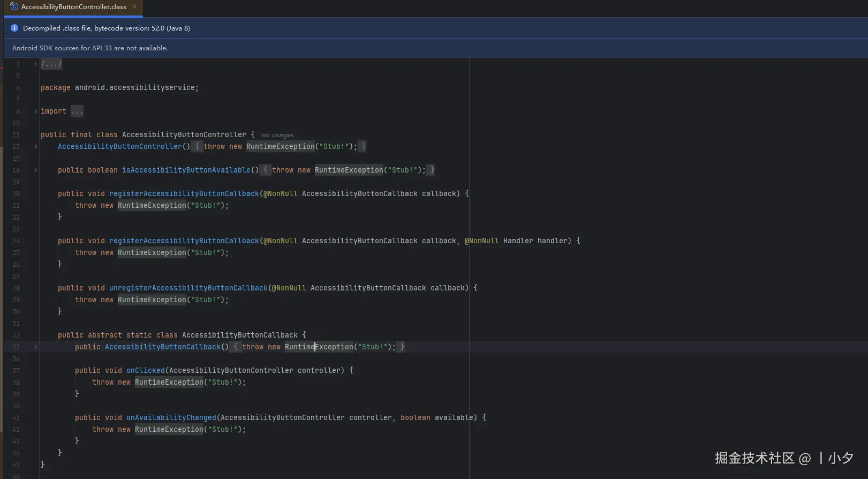Click 'boolean available' parameter on line 41
The width and height of the screenshot is (868, 479).
click(x=437, y=418)
